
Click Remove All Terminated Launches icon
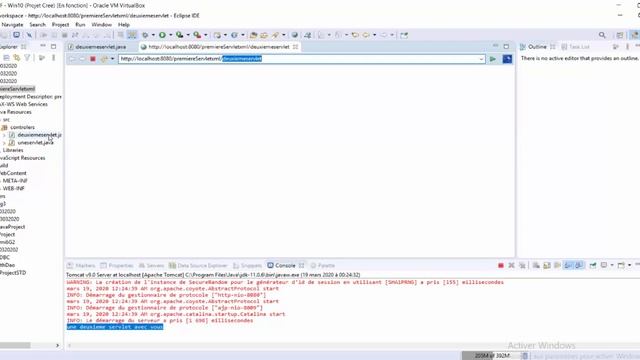pos(522,265)
